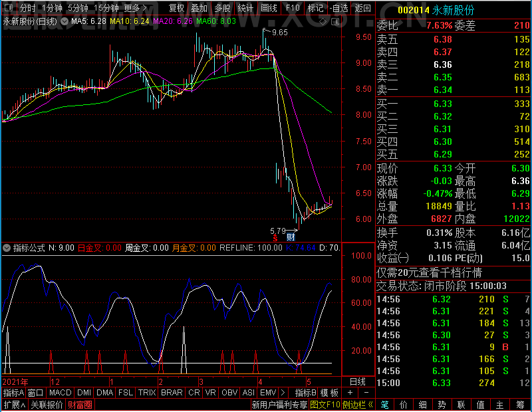
Task: Switch to the ASI indicator
Action: click(x=248, y=393)
